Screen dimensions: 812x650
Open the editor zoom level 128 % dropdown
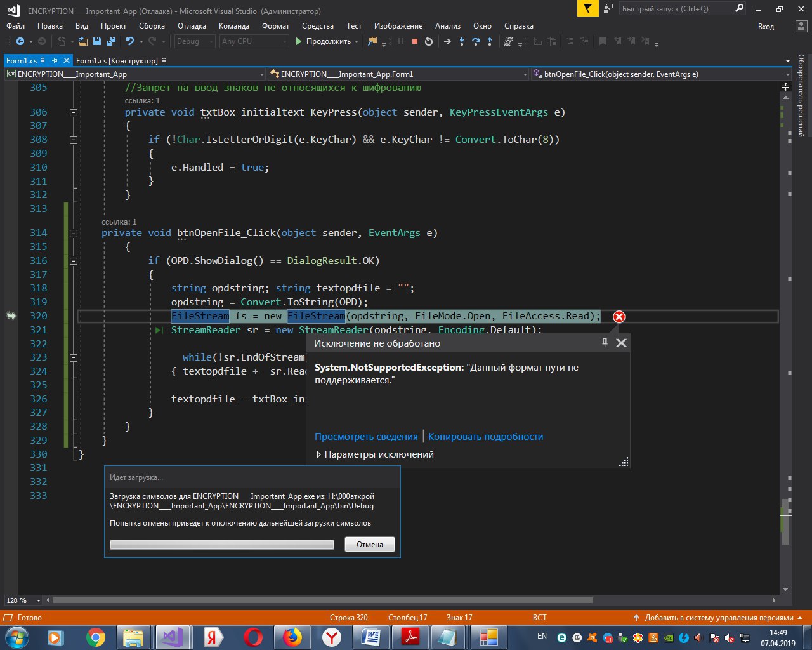(39, 600)
